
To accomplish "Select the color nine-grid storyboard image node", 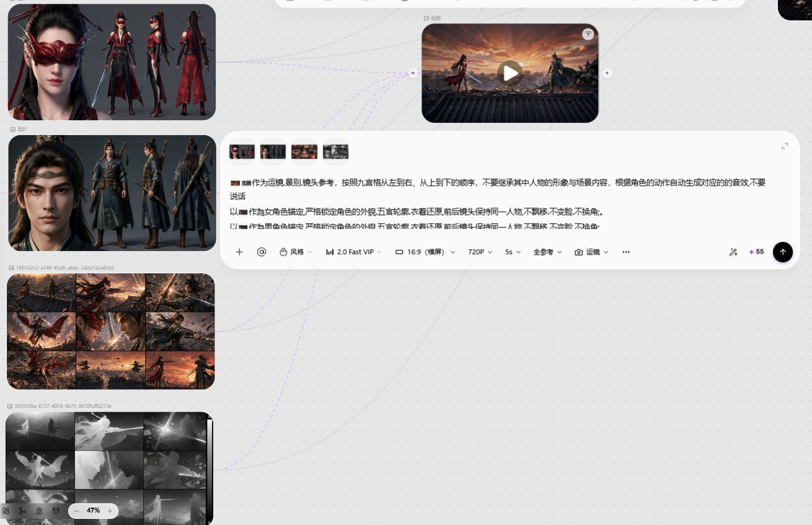I will [111, 332].
